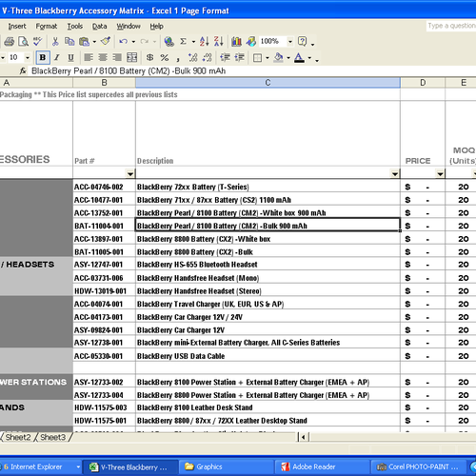Sort ascending A to Z

[204, 42]
